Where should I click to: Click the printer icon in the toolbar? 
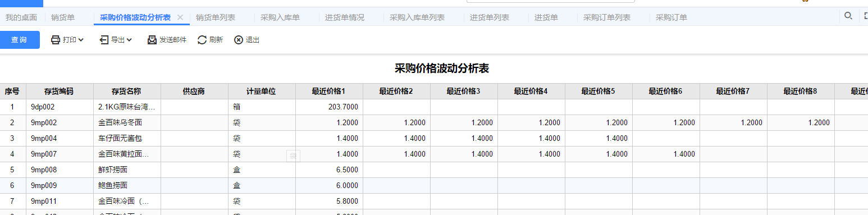pyautogui.click(x=56, y=40)
